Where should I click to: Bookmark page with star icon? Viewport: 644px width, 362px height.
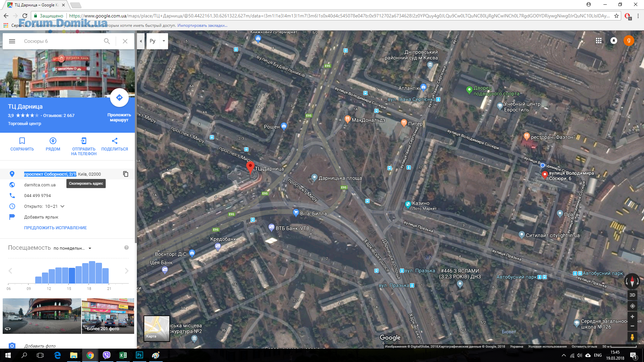tap(616, 16)
